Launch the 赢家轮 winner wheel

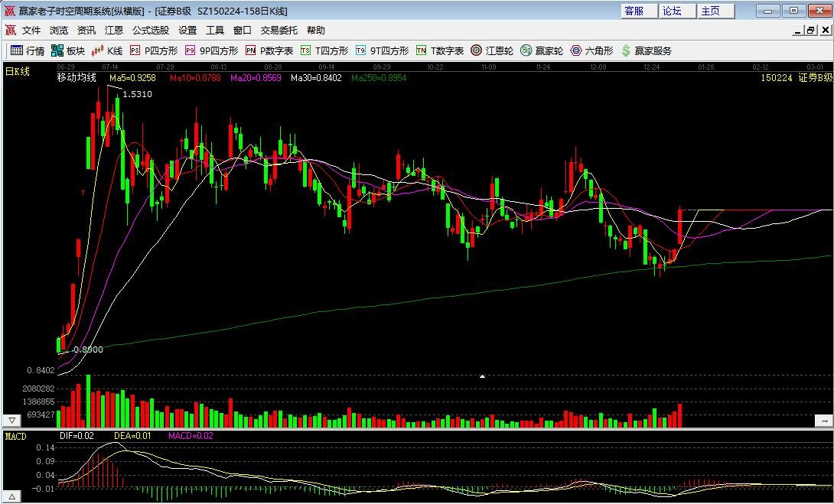click(542, 50)
